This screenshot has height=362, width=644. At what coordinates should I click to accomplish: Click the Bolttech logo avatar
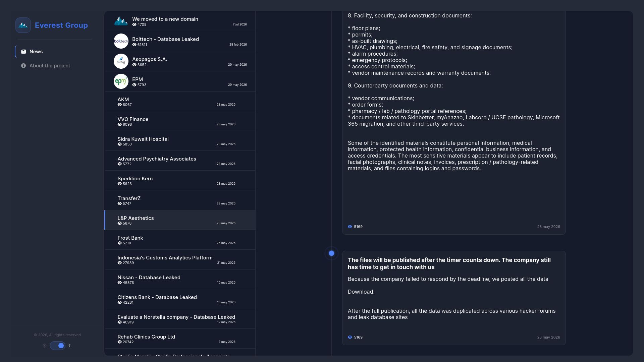121,41
